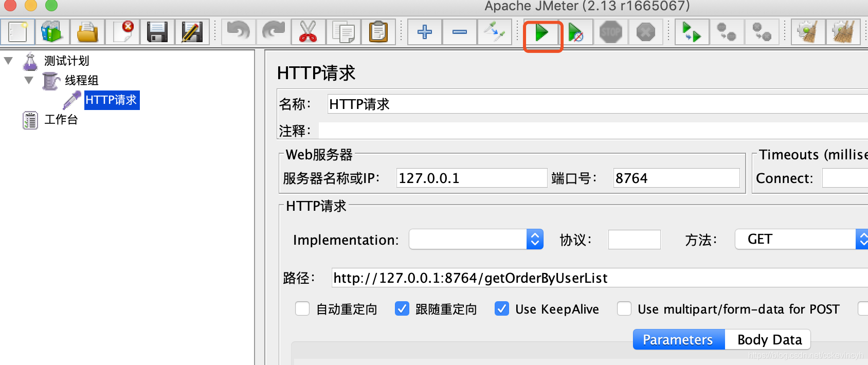Click the Remote start all icon

pyautogui.click(x=692, y=32)
